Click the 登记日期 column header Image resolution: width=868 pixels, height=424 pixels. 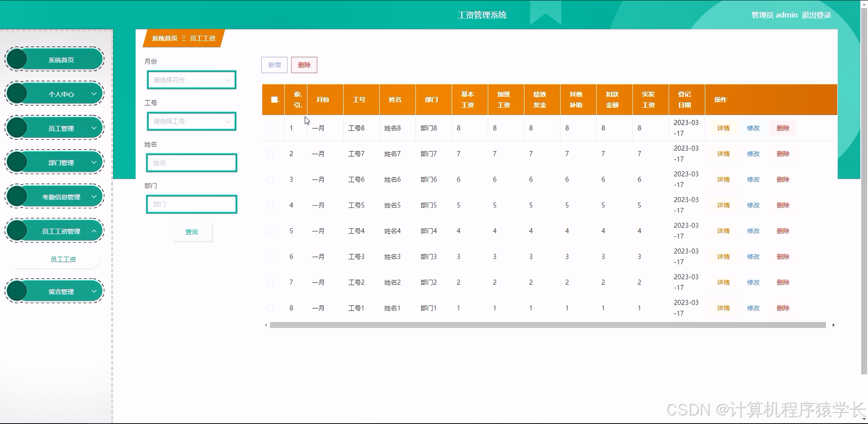pos(687,99)
